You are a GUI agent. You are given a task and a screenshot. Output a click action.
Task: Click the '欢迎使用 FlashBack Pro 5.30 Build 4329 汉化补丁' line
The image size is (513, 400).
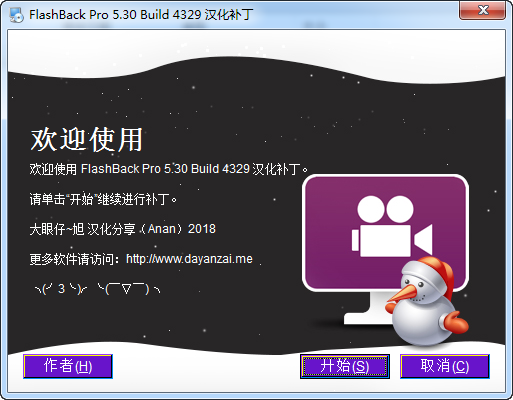pyautogui.click(x=169, y=169)
